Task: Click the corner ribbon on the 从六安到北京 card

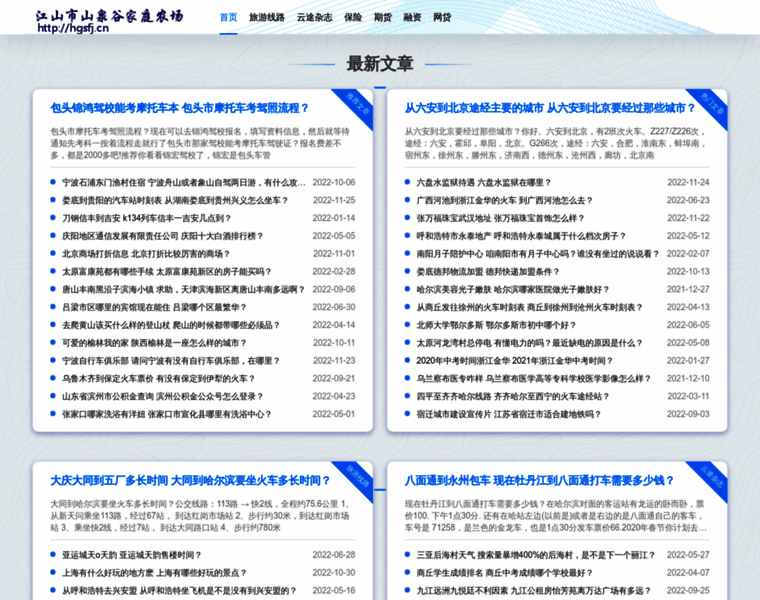Action: point(711,103)
